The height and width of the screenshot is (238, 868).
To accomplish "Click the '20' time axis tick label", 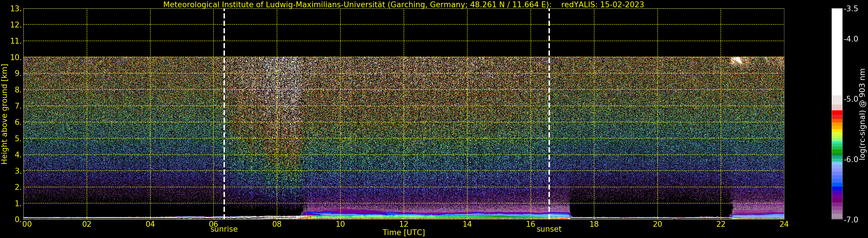I will pos(657,224).
